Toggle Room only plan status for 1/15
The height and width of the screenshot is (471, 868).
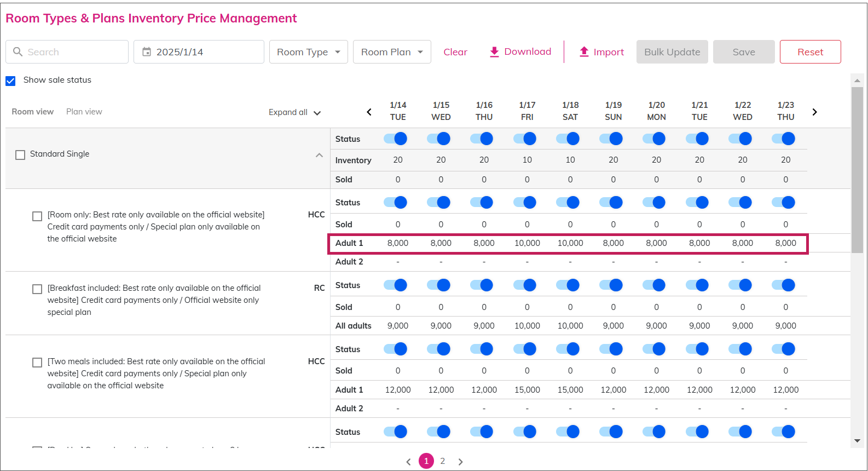pyautogui.click(x=439, y=202)
